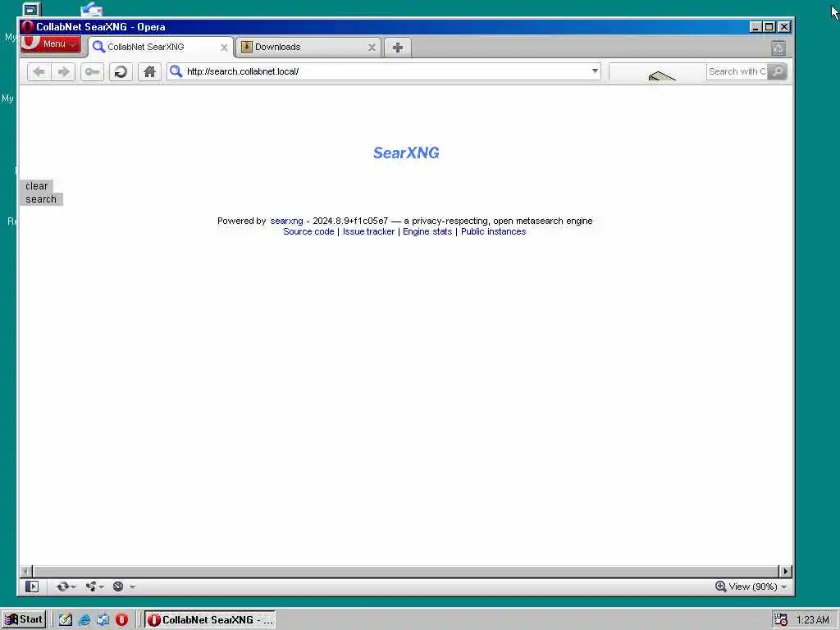The height and width of the screenshot is (630, 840).
Task: Open the Opera Turbo dropdown
Action: 123,587
